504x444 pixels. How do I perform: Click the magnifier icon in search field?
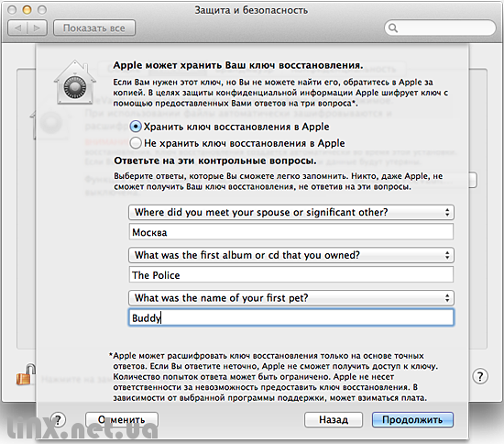[x=393, y=28]
